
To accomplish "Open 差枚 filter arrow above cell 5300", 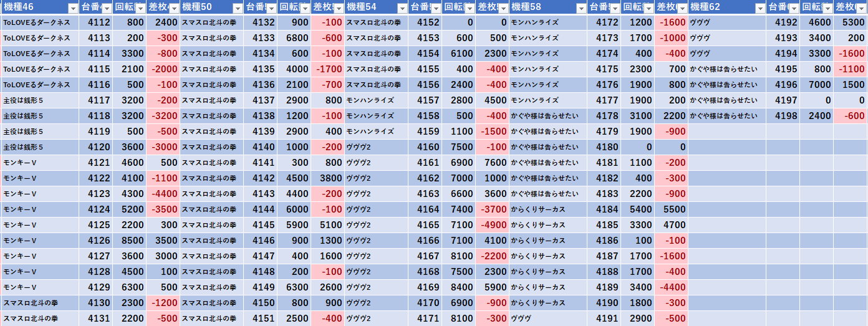I will [x=861, y=8].
